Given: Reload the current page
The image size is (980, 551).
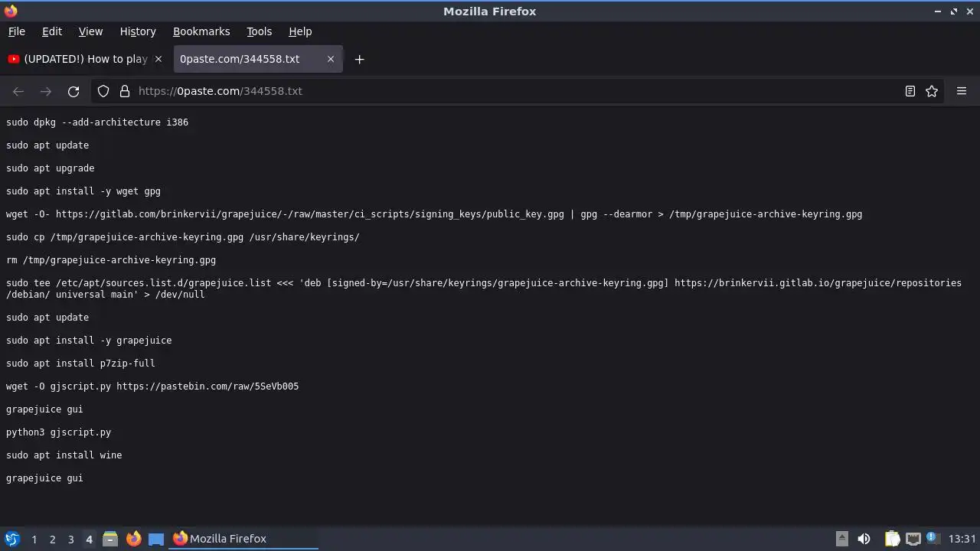Looking at the screenshot, I should 73,91.
